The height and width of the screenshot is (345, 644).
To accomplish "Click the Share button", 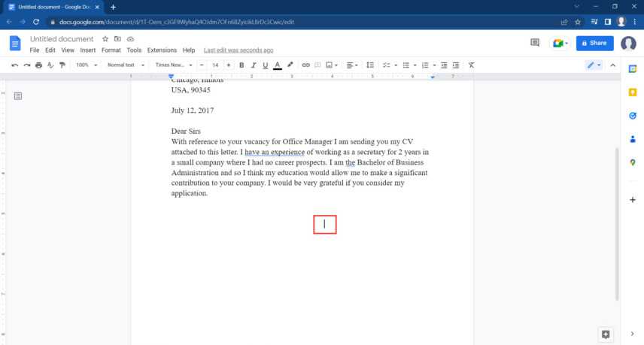I will pyautogui.click(x=594, y=43).
